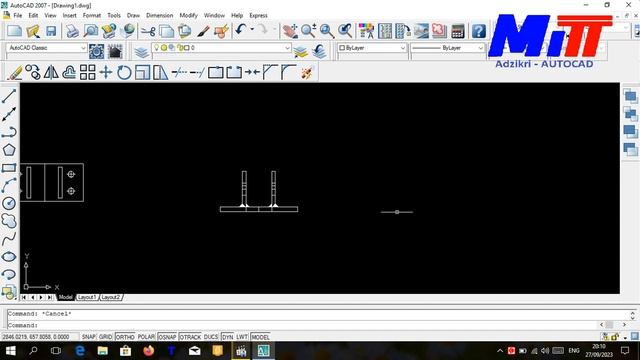Screen dimensions: 640x360
Task: Open Plot Preview from the toolbar
Action: click(x=91, y=31)
